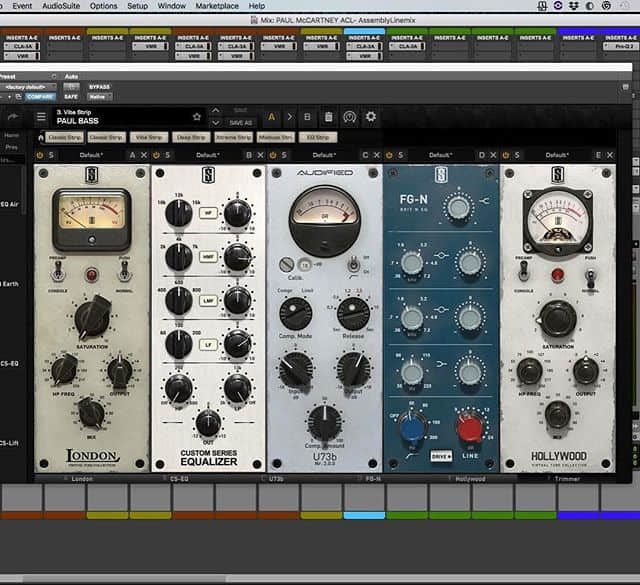640x585 pixels.
Task: Flip the London PREAMP toggle switch
Action: (x=58, y=272)
